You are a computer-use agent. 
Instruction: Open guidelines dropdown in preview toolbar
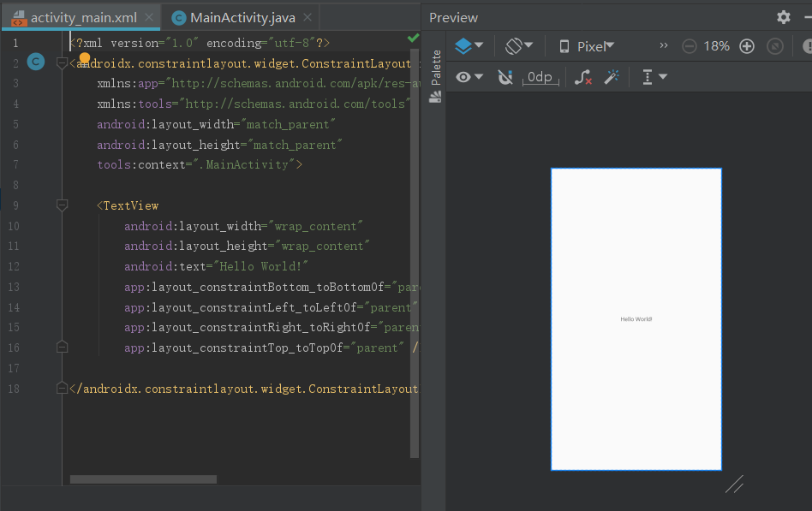[x=654, y=77]
